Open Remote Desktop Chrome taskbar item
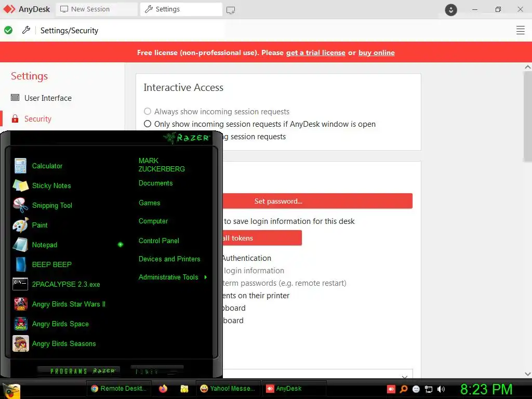Viewport: 532px width, 399px height. point(118,389)
